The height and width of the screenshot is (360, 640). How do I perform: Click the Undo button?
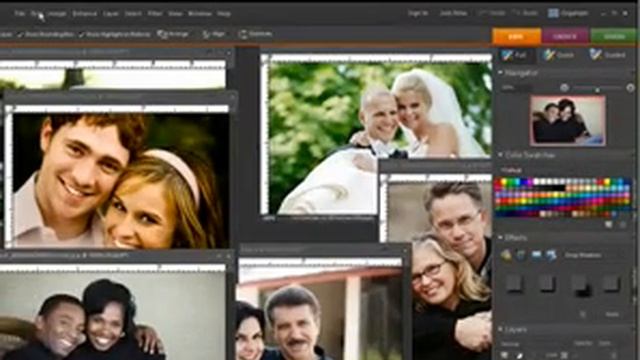(x=492, y=13)
